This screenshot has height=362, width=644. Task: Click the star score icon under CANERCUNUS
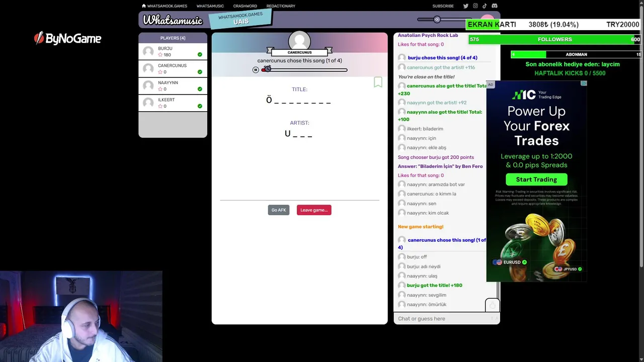pyautogui.click(x=160, y=72)
